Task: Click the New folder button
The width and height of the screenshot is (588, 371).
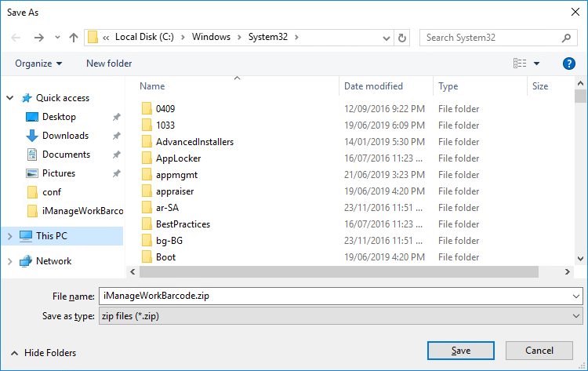Action: tap(109, 64)
